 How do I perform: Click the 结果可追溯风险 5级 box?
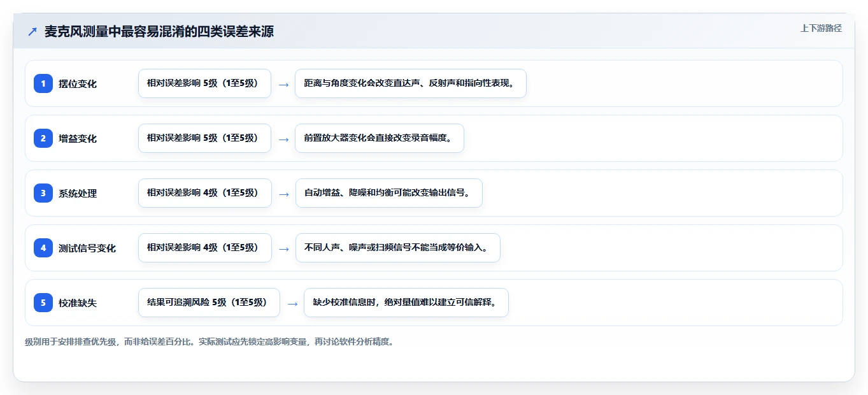point(209,303)
